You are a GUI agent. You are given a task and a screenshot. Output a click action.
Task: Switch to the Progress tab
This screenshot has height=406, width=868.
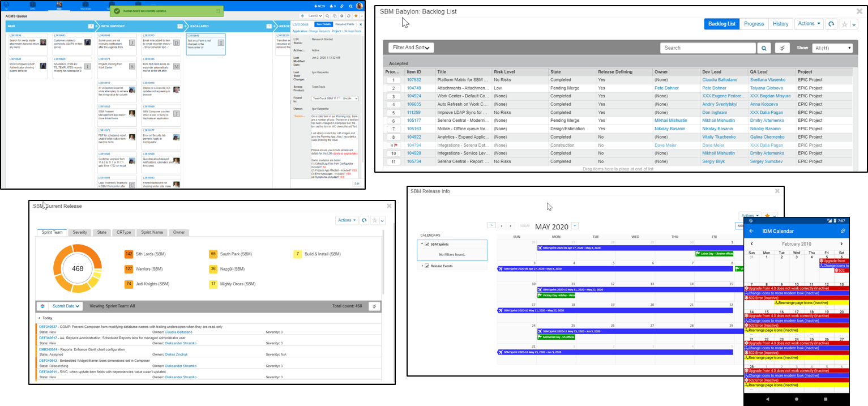pos(754,24)
